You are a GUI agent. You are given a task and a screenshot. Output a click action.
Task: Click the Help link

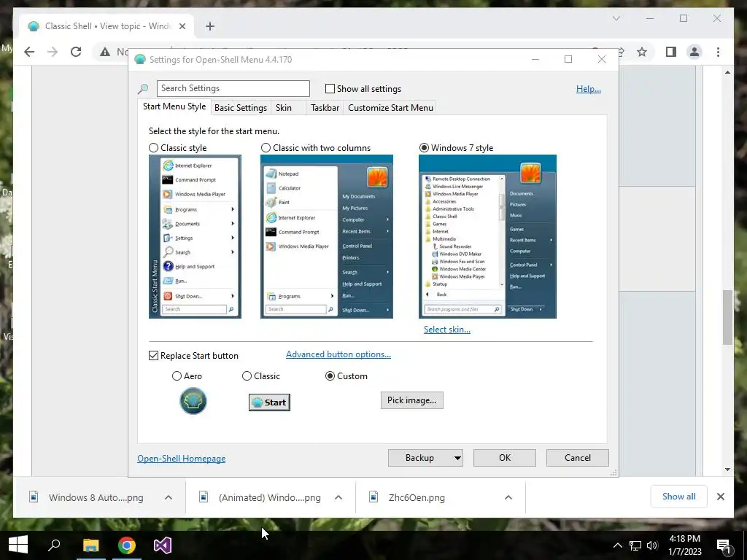point(589,89)
